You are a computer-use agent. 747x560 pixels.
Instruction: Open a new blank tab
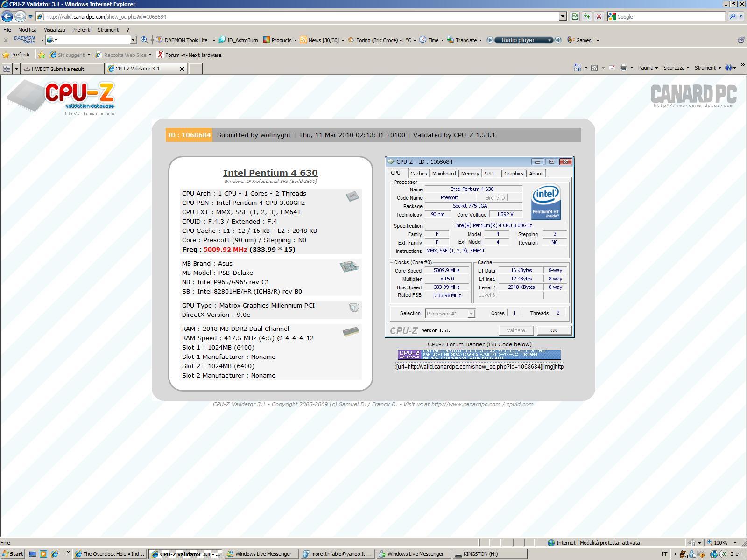196,69
